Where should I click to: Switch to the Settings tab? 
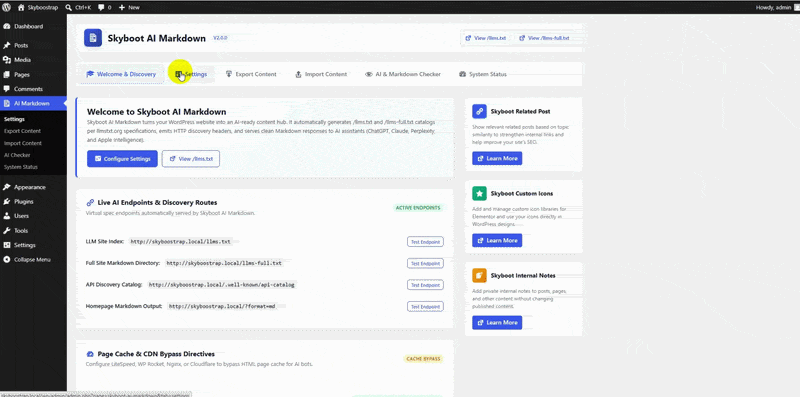(x=191, y=74)
